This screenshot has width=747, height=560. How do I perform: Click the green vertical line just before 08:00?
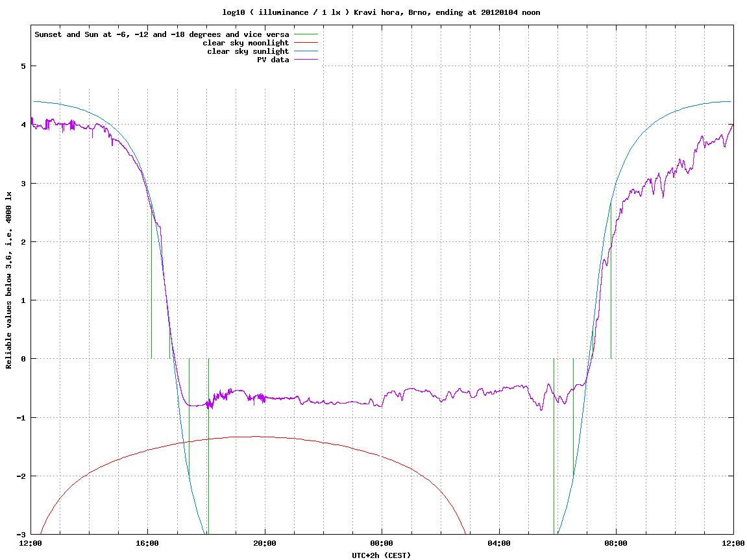(x=611, y=281)
